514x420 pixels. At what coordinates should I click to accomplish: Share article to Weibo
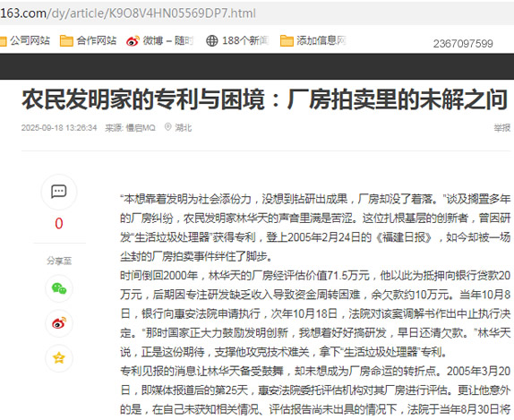coord(59,323)
